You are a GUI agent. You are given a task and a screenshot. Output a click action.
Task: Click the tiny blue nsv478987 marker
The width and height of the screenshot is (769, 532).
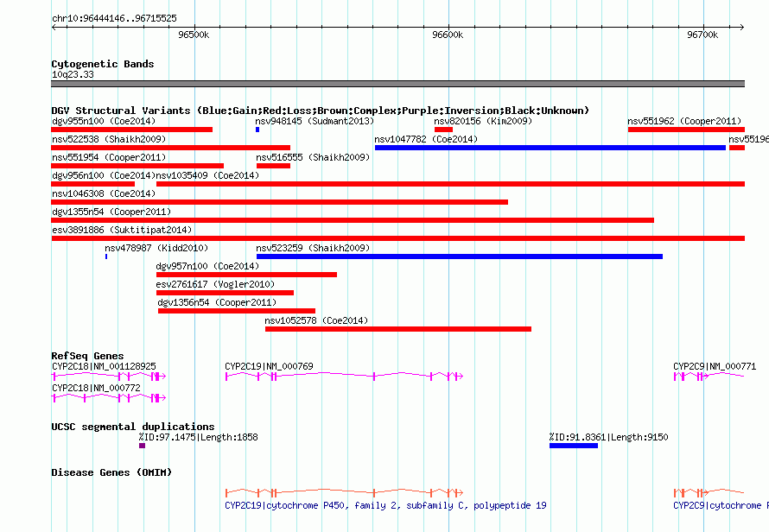[x=106, y=256]
